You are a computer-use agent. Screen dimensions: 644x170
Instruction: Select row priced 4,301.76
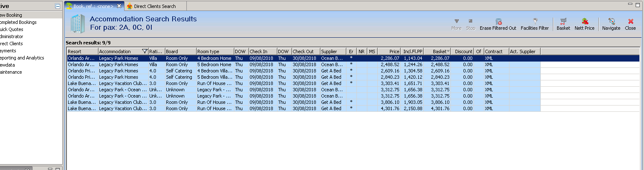[304, 108]
